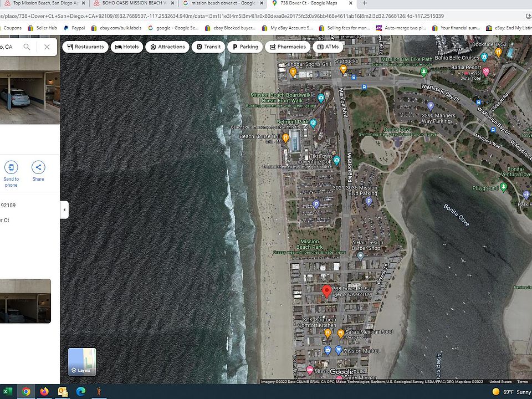
Task: Click the Mission Beach Park label
Action: [309, 244]
